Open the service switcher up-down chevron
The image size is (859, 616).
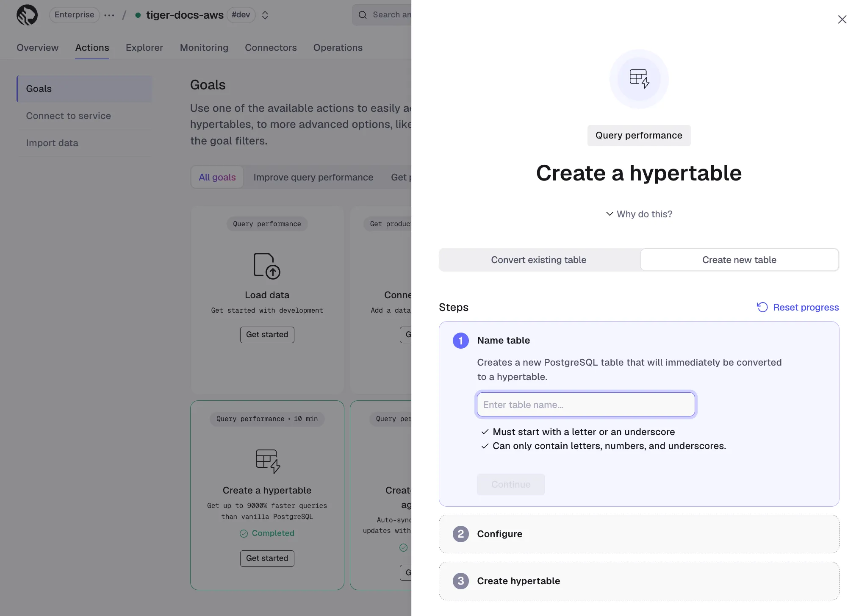[x=265, y=15]
